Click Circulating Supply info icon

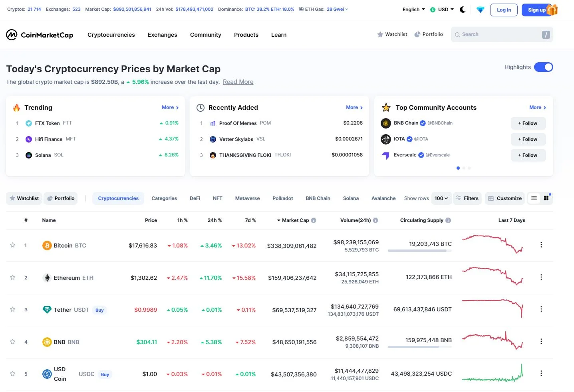(448, 220)
